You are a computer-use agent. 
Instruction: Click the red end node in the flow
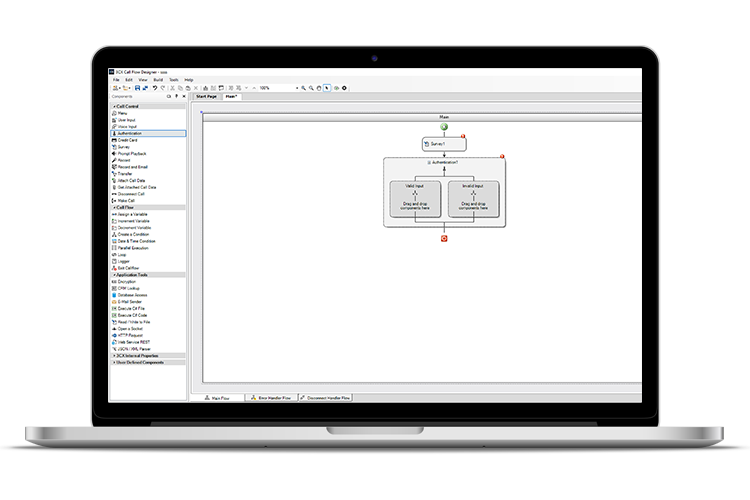coord(444,238)
